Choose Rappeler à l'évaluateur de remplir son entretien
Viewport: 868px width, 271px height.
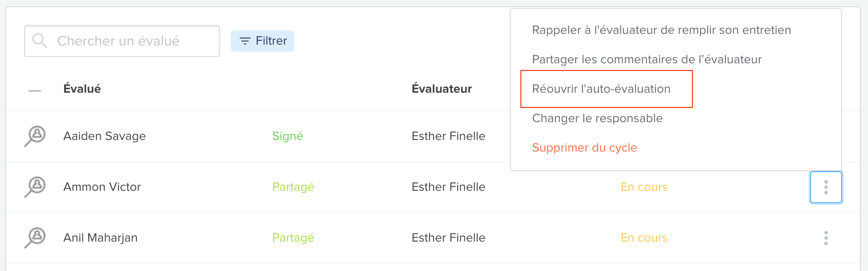pos(661,30)
